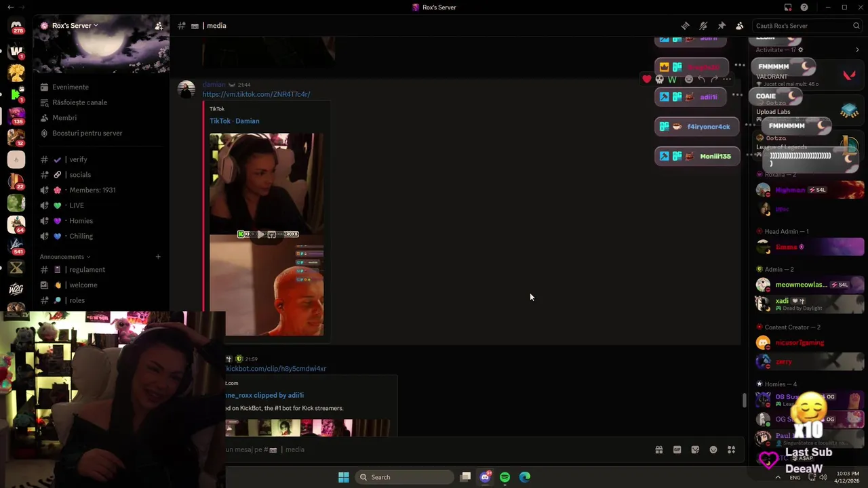Open the inbox icon in title bar
The height and width of the screenshot is (488, 868).
[788, 7]
